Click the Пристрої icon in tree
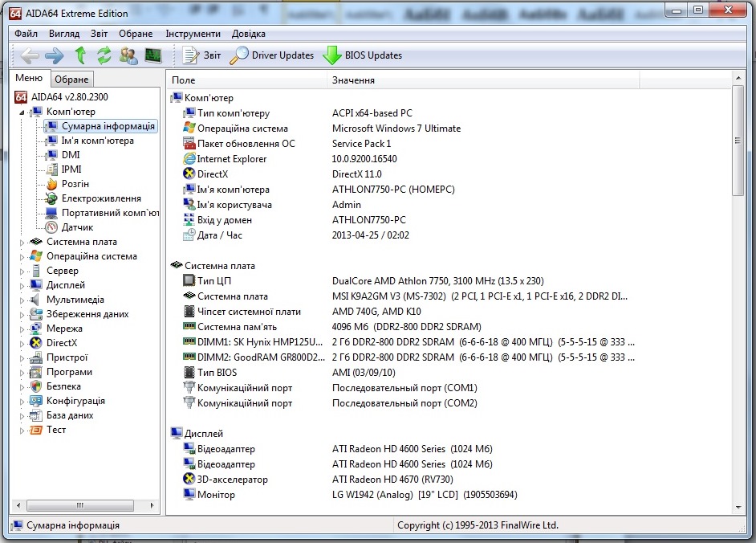756x543 pixels. coord(36,357)
